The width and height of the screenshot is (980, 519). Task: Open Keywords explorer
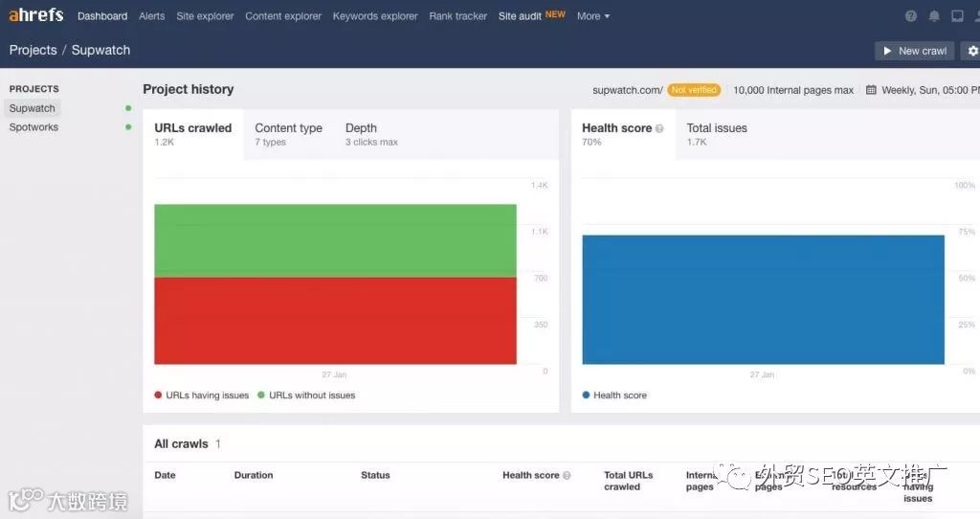(375, 16)
